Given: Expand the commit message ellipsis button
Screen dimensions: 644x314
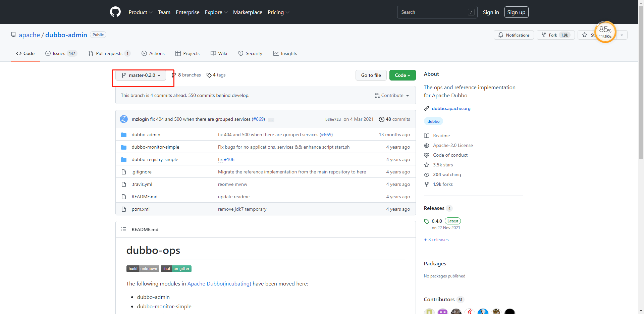Looking at the screenshot, I should point(271,119).
